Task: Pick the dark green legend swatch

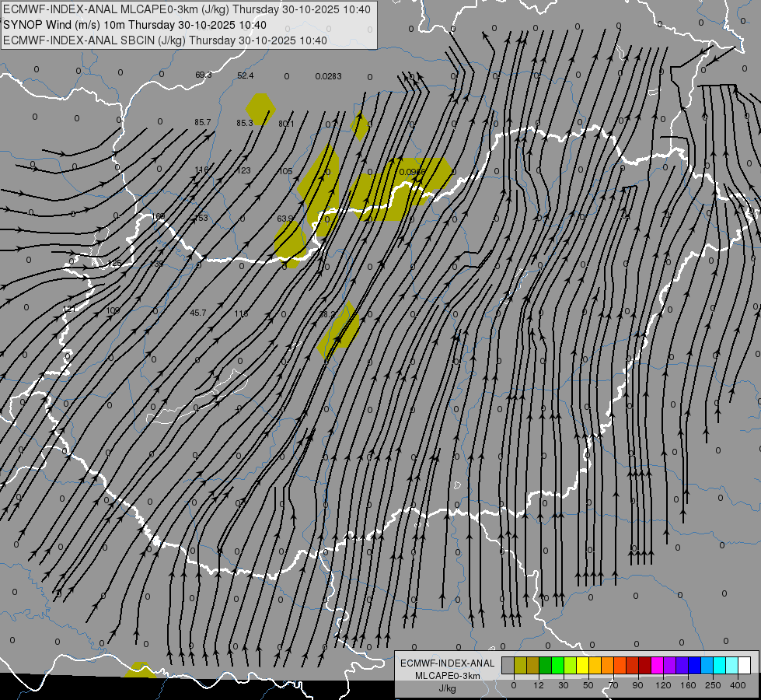Action: point(545,666)
